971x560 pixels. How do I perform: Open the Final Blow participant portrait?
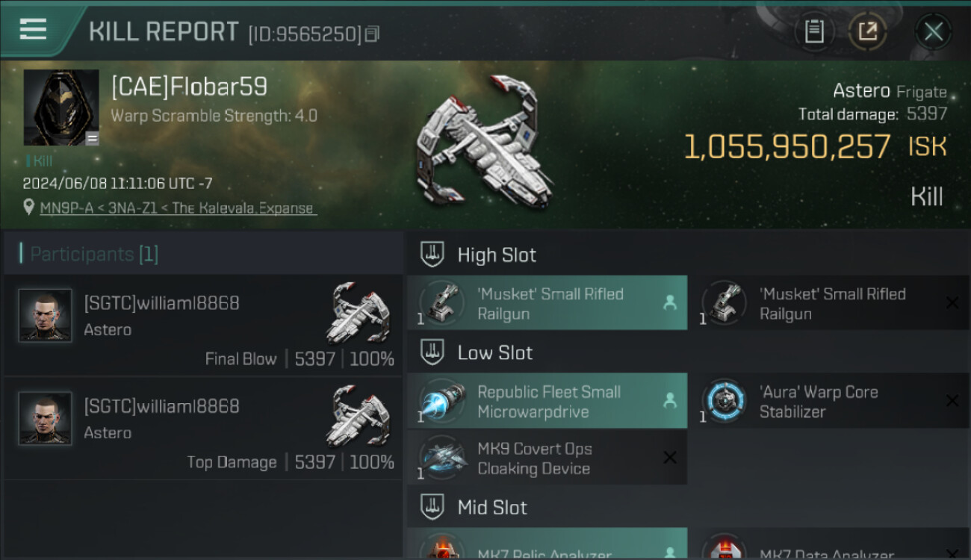45,315
